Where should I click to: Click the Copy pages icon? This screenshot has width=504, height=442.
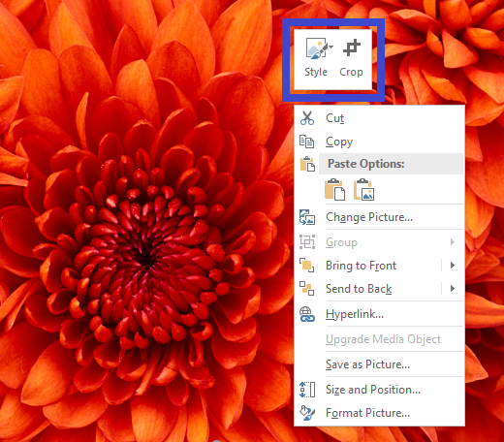click(306, 142)
